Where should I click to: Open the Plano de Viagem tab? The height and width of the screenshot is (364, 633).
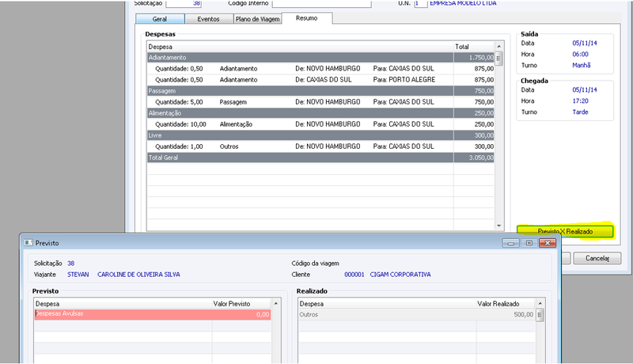point(258,19)
